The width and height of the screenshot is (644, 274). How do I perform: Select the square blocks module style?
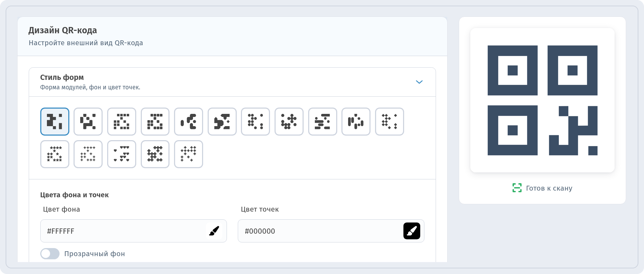(x=55, y=122)
